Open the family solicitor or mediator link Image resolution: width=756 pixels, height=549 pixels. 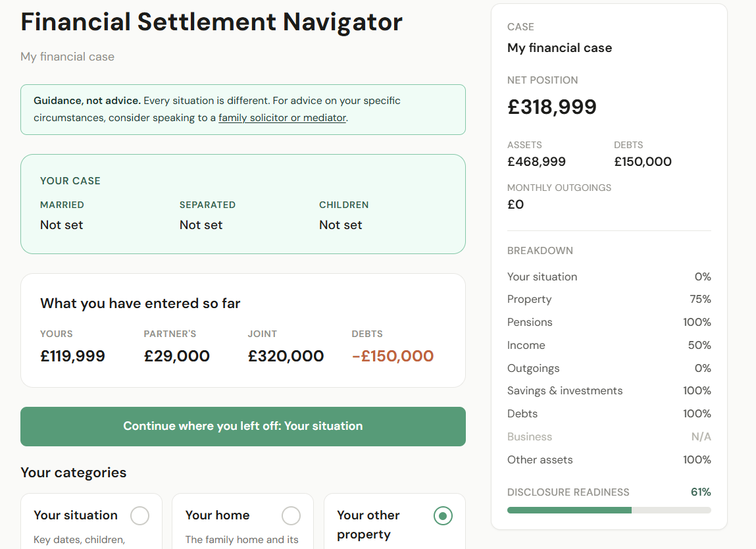point(282,118)
